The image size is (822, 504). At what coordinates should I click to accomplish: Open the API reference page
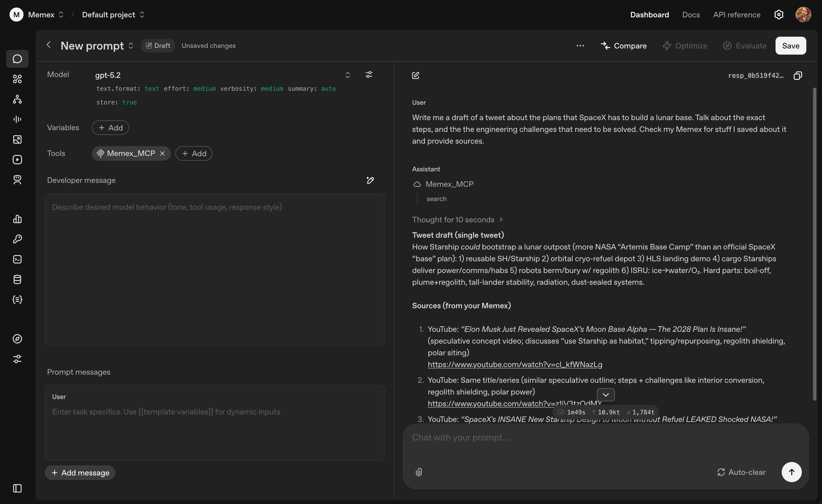737,15
